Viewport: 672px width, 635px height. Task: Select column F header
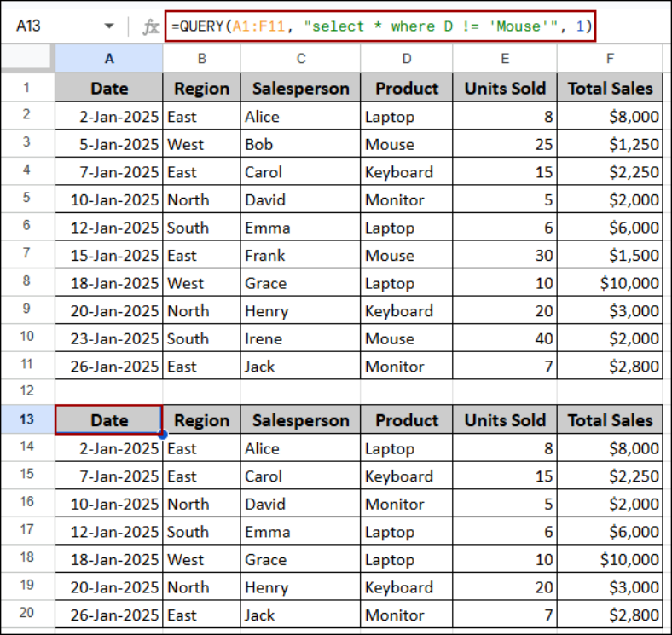tap(610, 58)
